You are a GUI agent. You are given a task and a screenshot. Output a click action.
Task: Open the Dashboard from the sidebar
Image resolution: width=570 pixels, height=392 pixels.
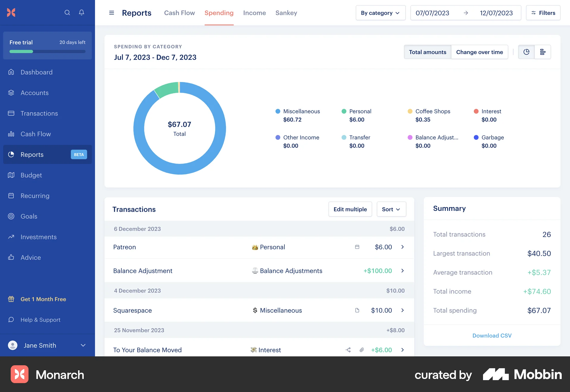coord(37,72)
